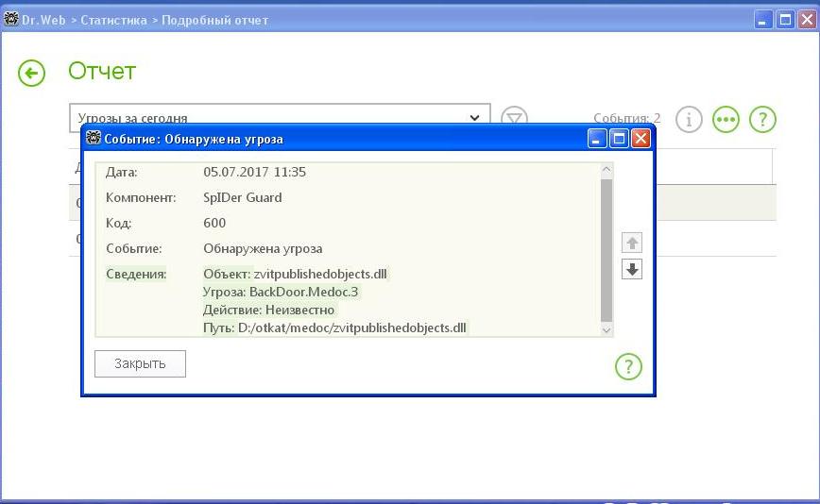
Task: Select the code value 600
Action: pos(214,223)
